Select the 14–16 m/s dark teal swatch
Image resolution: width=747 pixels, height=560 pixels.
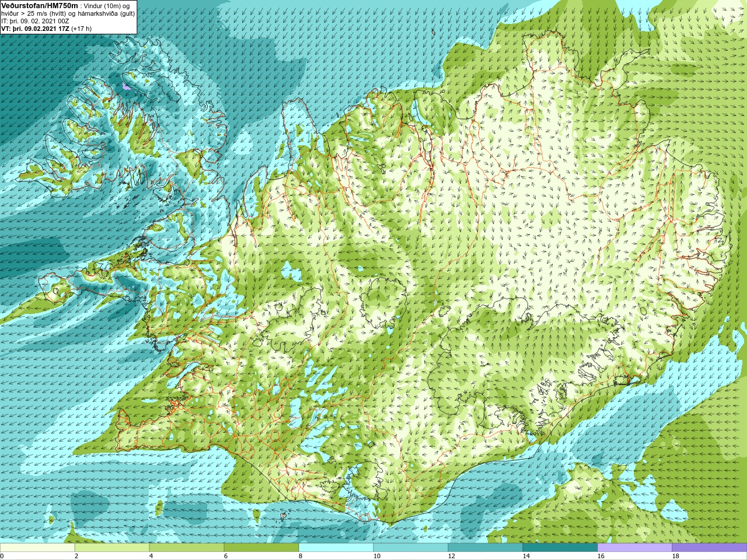point(560,548)
